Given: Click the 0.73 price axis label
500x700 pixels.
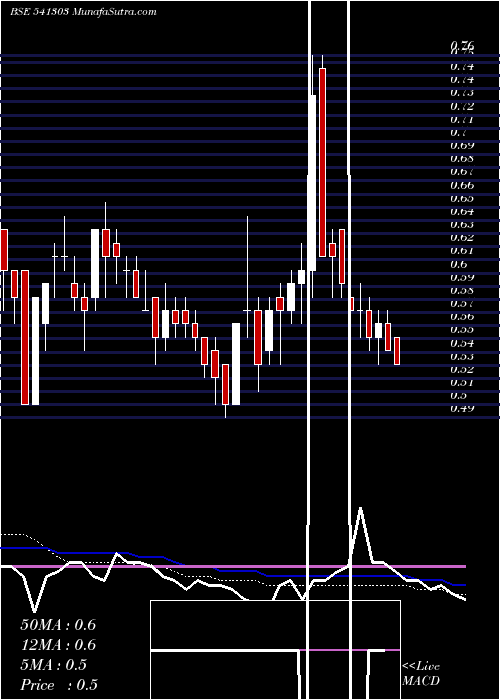Looking at the screenshot, I should (x=462, y=93).
